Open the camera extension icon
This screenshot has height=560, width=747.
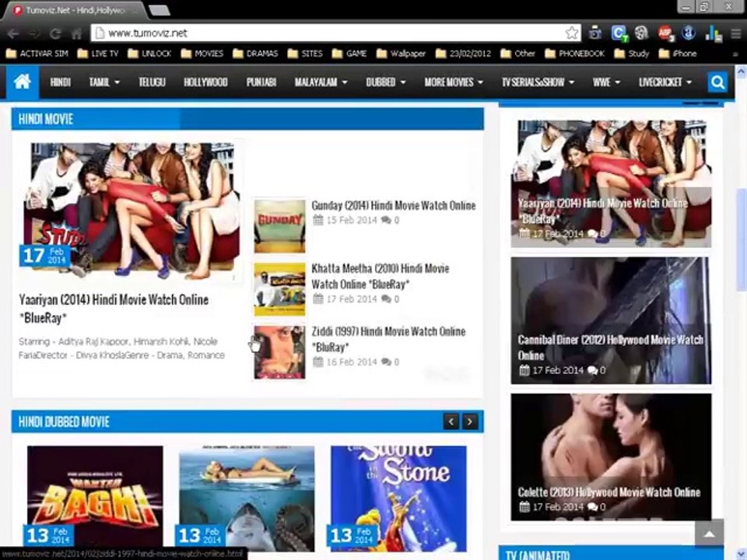594,33
